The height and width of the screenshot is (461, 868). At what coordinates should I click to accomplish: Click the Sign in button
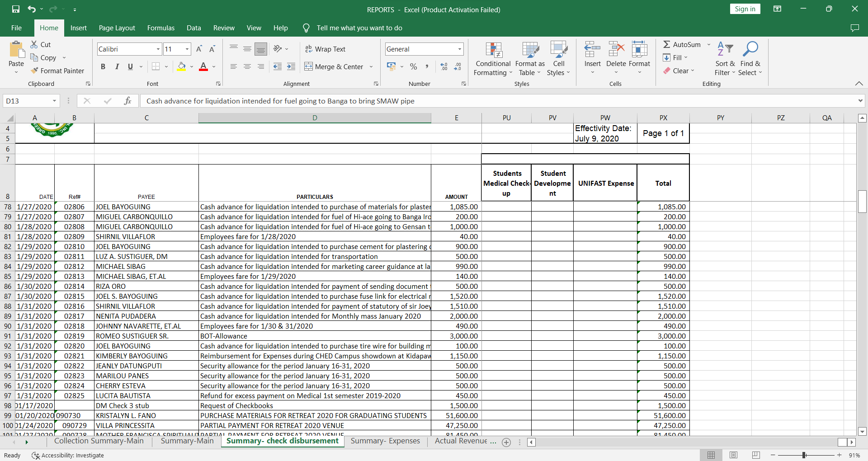tap(745, 9)
